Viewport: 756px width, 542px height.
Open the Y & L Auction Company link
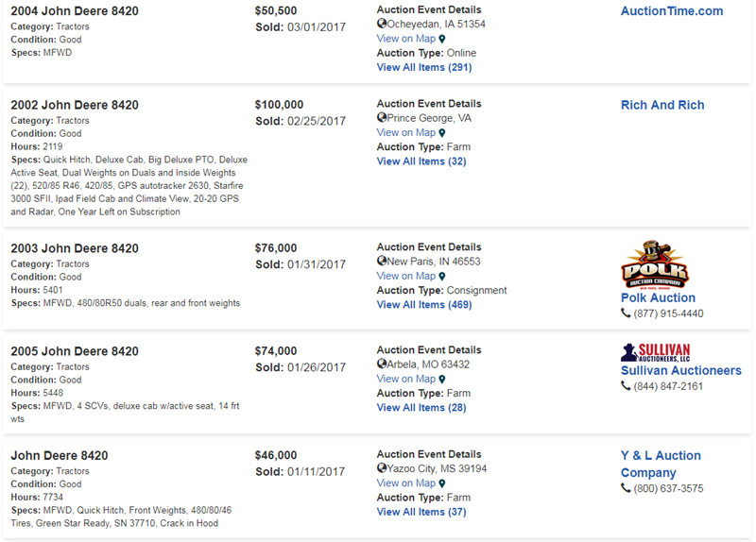click(660, 464)
